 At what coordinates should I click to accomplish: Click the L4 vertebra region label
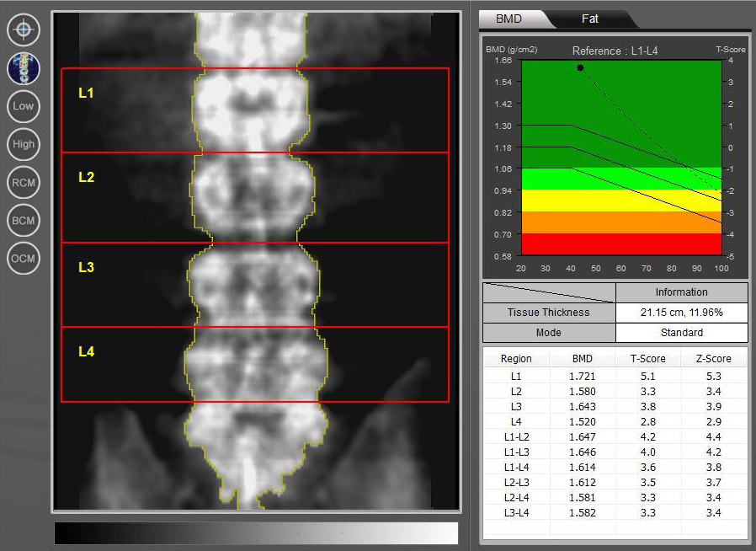coord(87,351)
